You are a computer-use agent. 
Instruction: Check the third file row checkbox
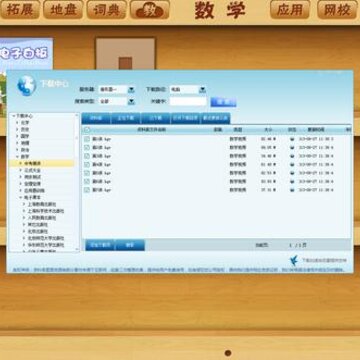[x=87, y=156]
